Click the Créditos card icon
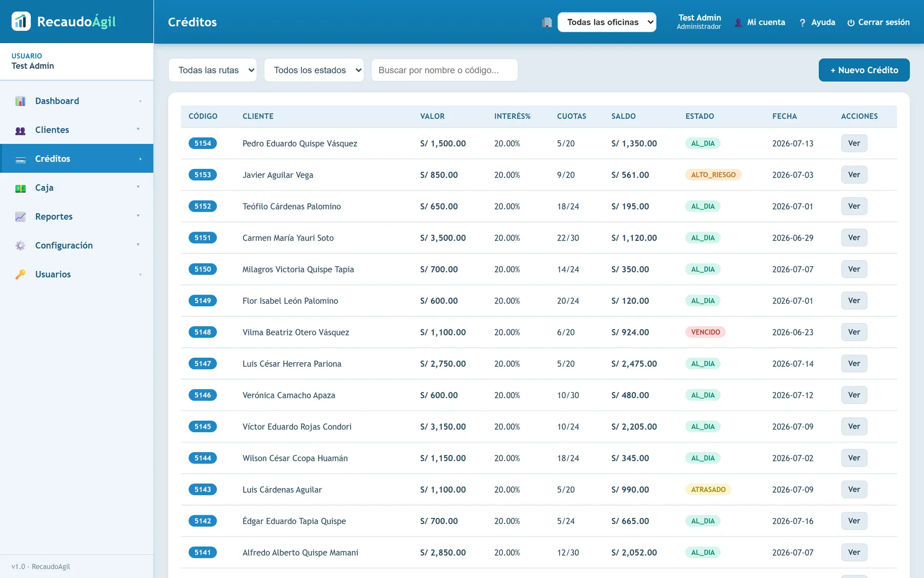The height and width of the screenshot is (578, 924). point(21,159)
